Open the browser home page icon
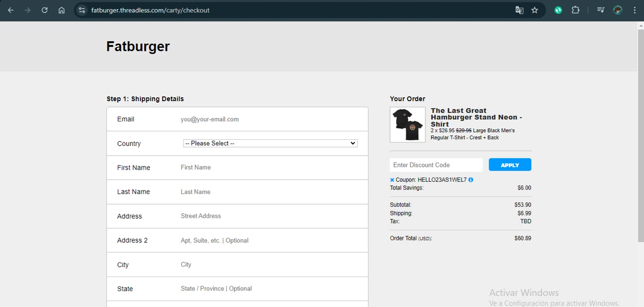Viewport: 644px width, 307px height. point(61,10)
